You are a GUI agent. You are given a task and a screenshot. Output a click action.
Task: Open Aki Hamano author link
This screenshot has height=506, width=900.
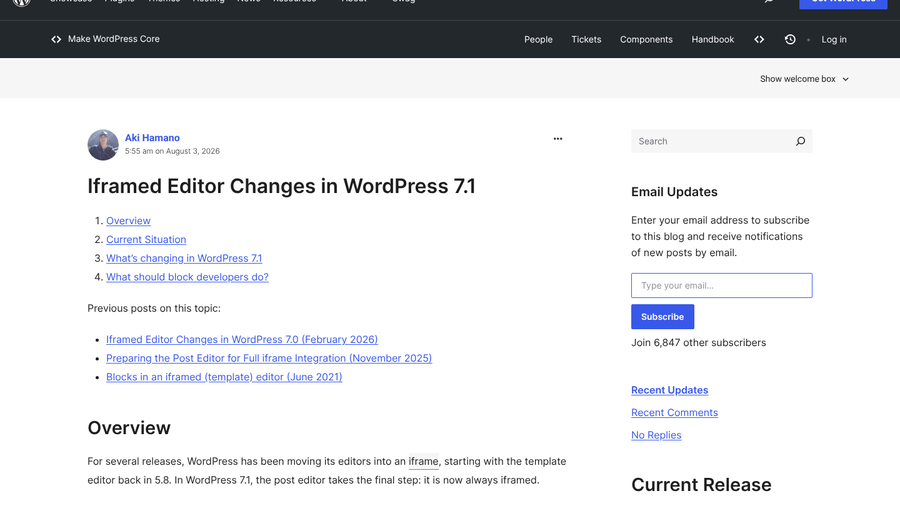click(x=152, y=138)
